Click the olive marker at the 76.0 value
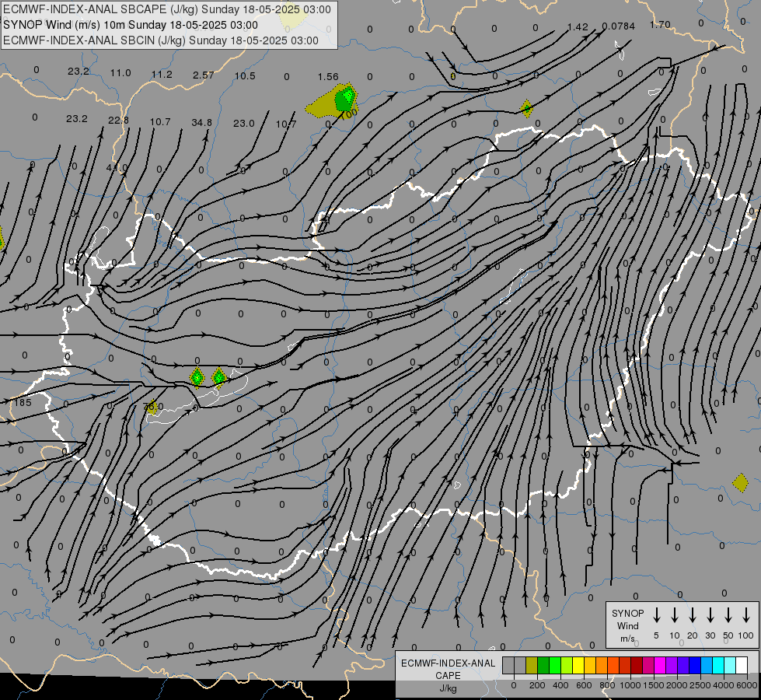Image resolution: width=761 pixels, height=700 pixels. [x=152, y=407]
